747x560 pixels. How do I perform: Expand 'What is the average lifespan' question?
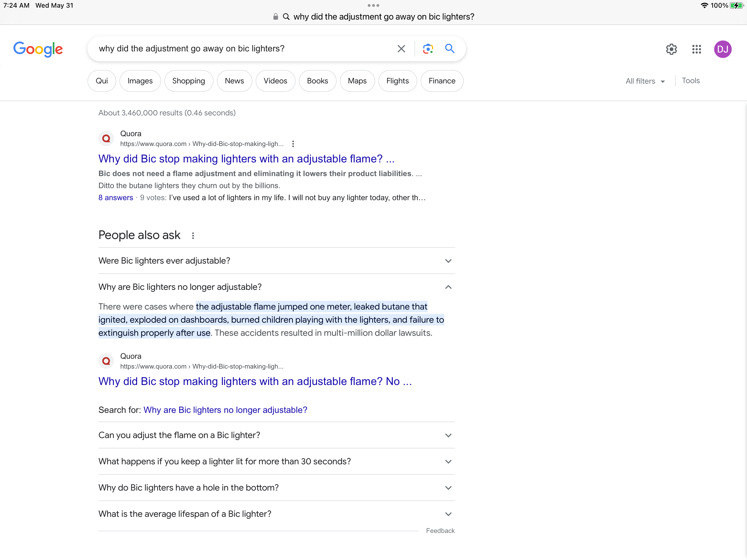(277, 514)
